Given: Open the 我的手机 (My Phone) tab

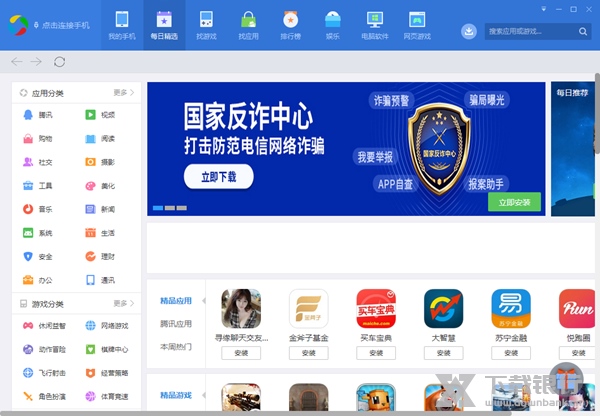Looking at the screenshot, I should pos(122,25).
